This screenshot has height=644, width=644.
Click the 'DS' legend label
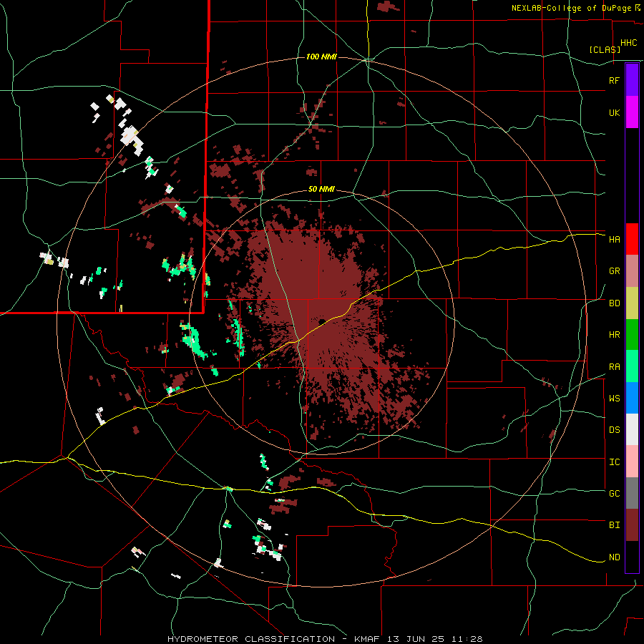coord(614,430)
